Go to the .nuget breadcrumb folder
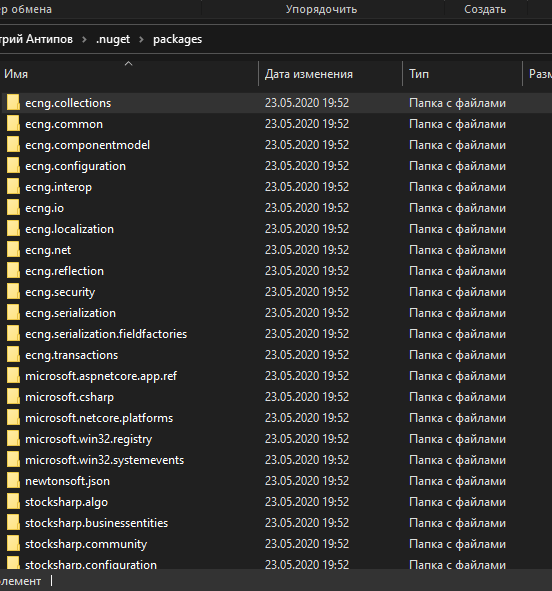This screenshot has width=552, height=591. pos(113,39)
